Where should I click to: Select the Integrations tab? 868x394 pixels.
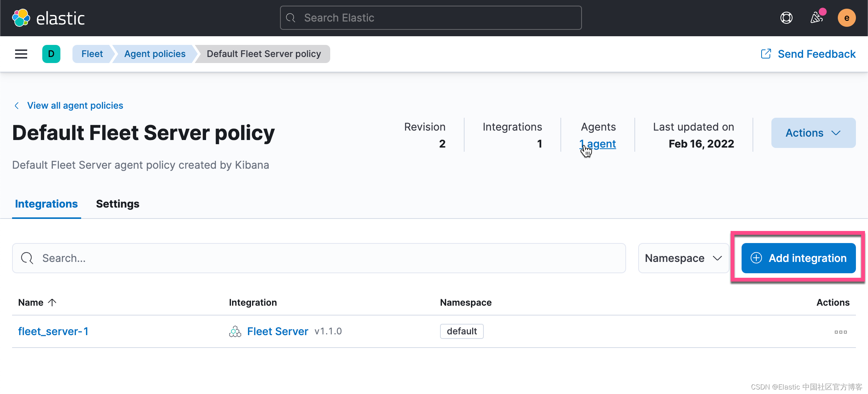tap(46, 204)
